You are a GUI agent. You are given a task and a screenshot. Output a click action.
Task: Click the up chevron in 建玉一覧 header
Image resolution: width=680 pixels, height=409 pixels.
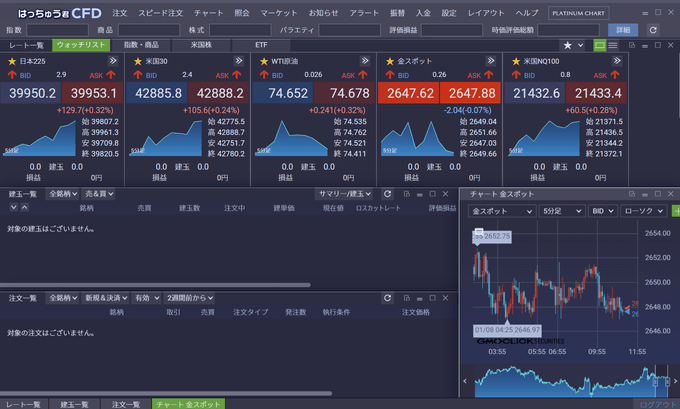24,207
